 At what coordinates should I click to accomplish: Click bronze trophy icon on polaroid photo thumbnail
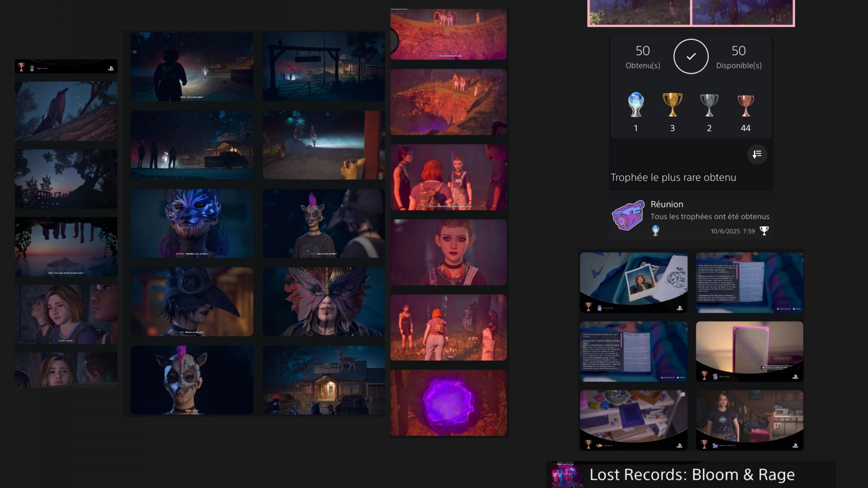588,307
